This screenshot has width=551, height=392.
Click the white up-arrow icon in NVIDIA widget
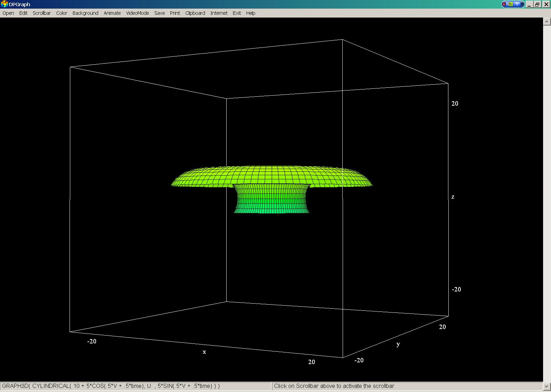tap(517, 4)
